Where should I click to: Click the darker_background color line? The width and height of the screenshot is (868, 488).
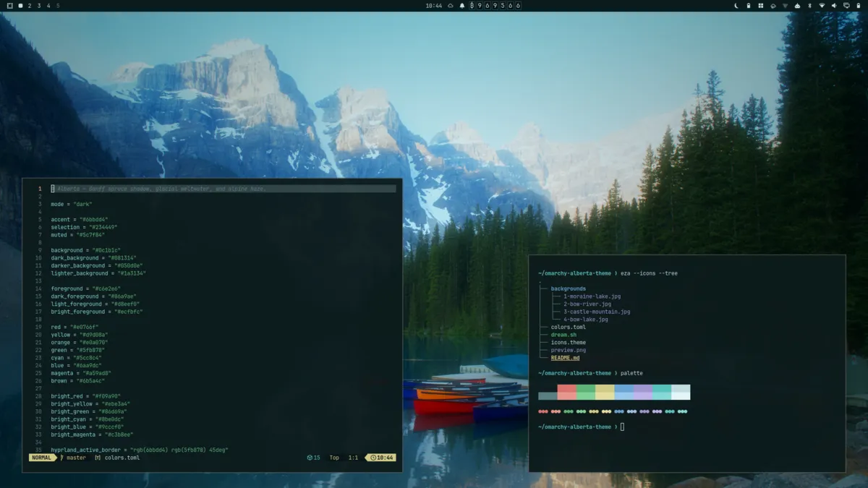[x=97, y=265]
